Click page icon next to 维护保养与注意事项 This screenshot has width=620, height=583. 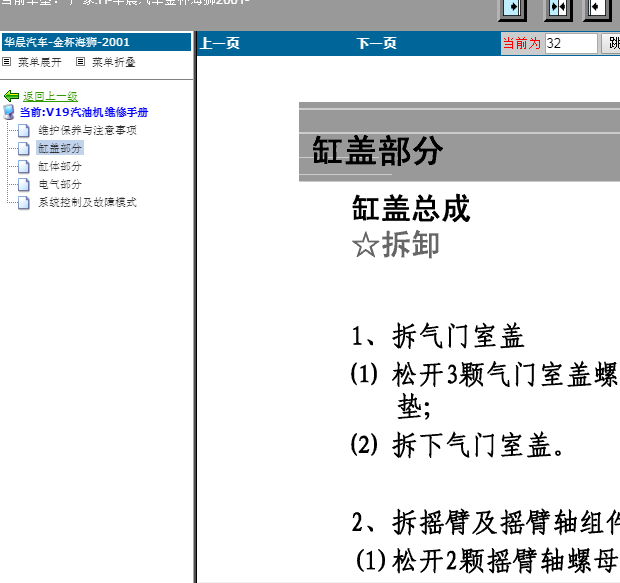coord(24,130)
